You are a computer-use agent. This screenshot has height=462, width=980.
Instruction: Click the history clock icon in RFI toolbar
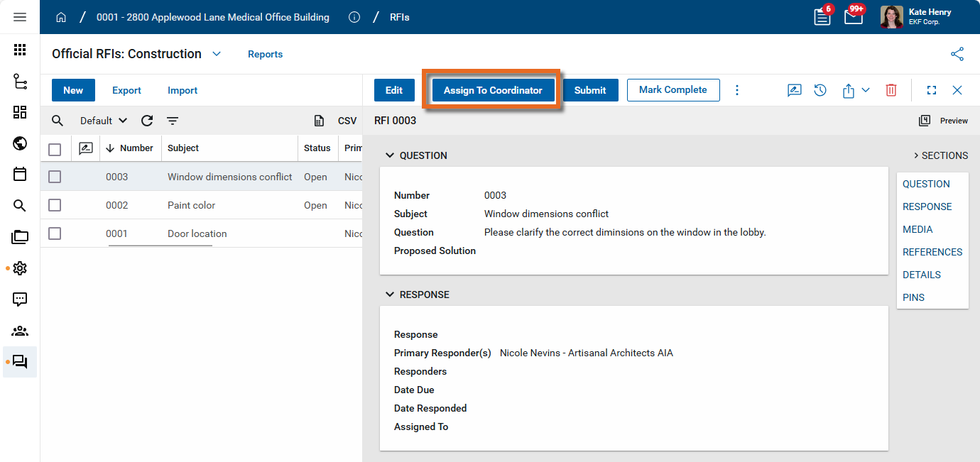[820, 90]
